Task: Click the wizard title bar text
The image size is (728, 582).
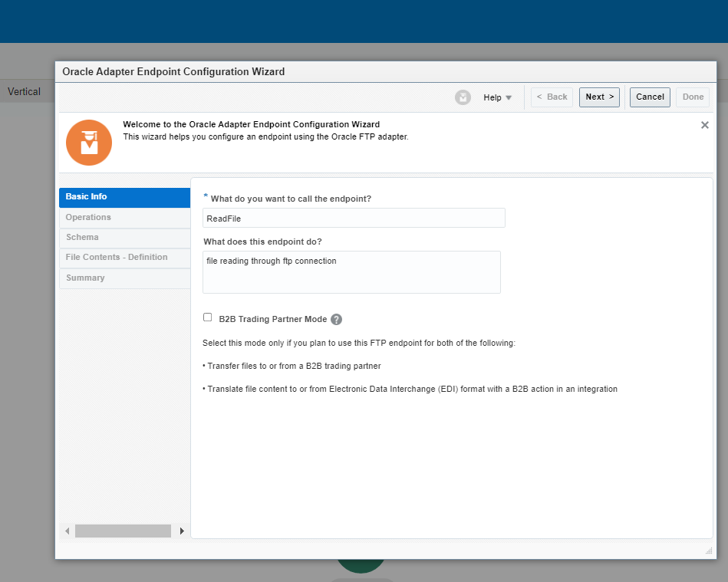Action: pos(173,71)
